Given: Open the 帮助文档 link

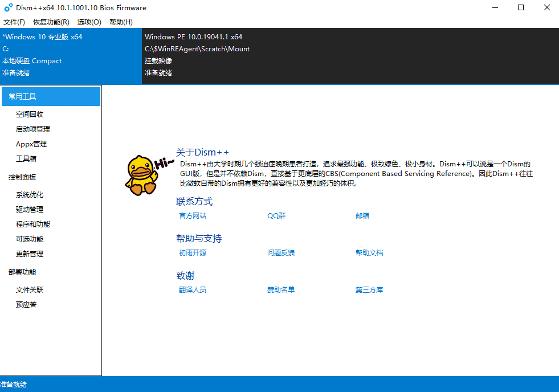Looking at the screenshot, I should coord(369,252).
